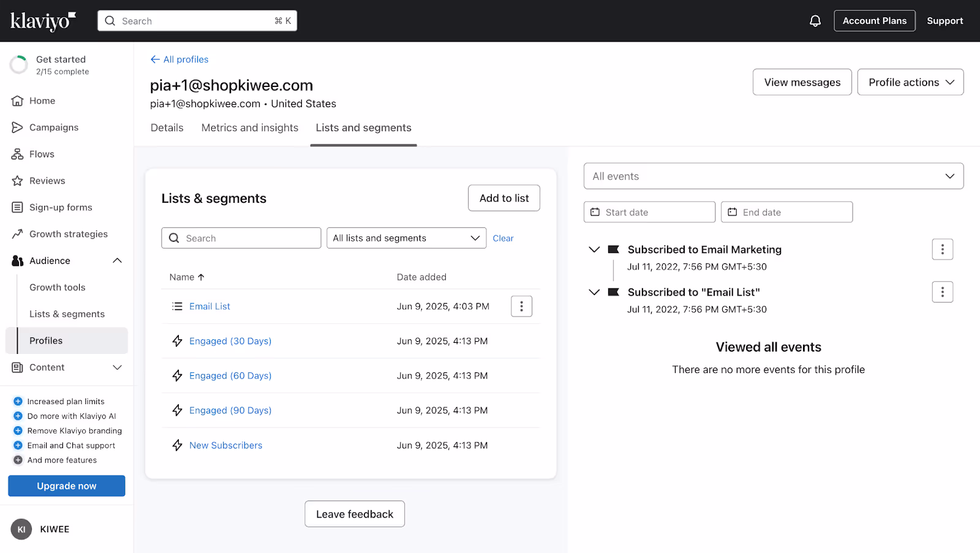Go back via All profiles link
Viewport: 980px width, 553px height.
(x=186, y=59)
